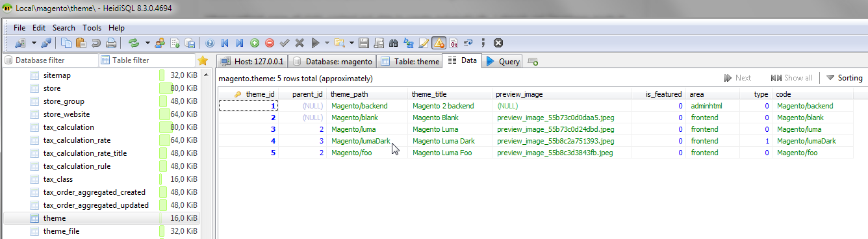Toggle the wrap long lines icon
This screenshot has width=868, height=239.
point(468,43)
